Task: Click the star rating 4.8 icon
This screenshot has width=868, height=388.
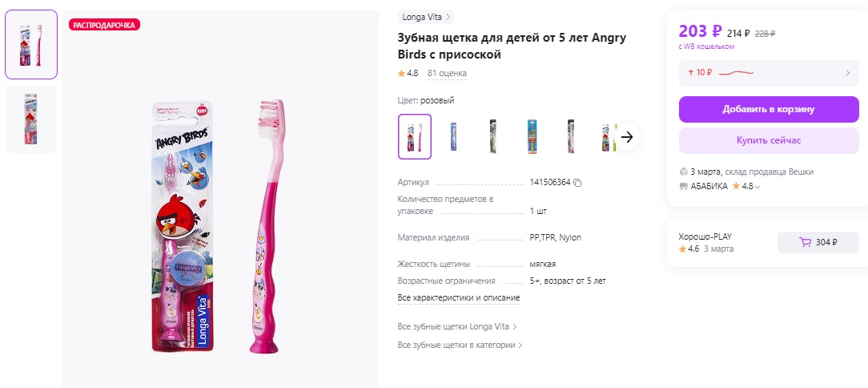Action: 402,74
